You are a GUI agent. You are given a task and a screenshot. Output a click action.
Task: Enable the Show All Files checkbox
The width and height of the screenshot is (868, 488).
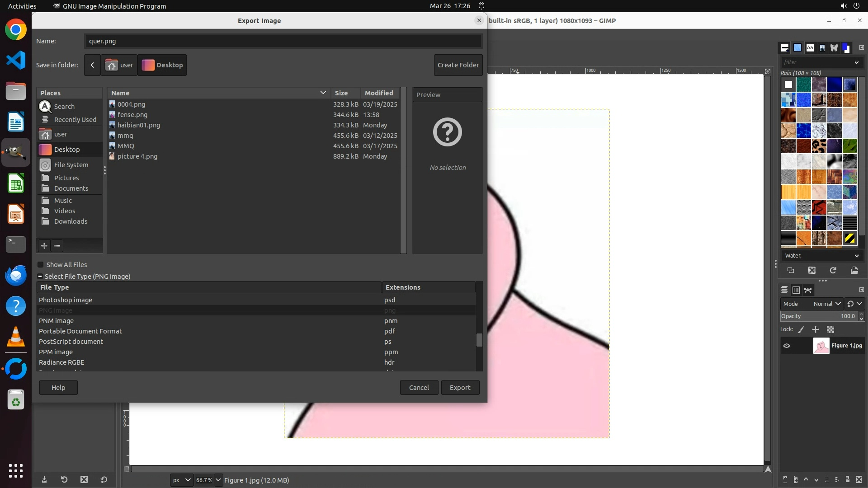pyautogui.click(x=41, y=265)
